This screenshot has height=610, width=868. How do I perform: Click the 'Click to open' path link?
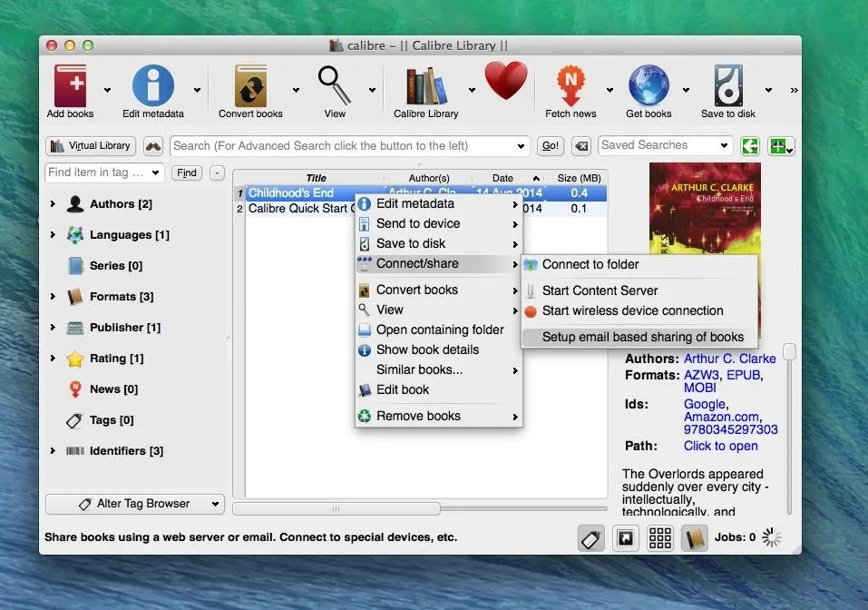coord(720,446)
